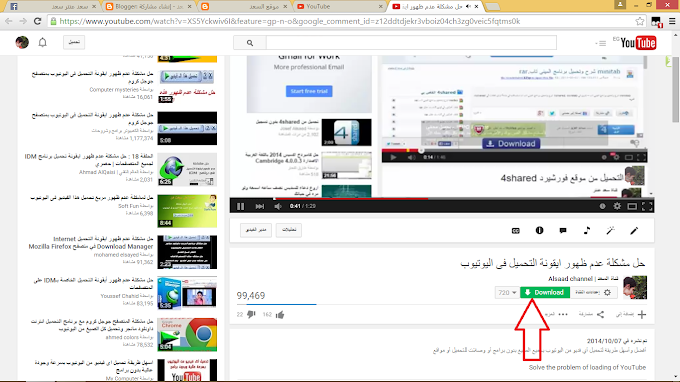Open channel settings gear beside Download

coord(607,293)
